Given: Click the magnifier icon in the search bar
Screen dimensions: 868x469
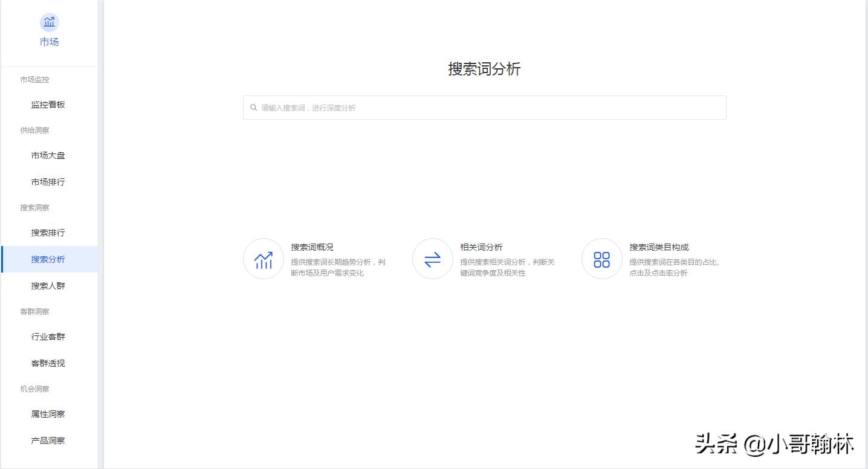Looking at the screenshot, I should [253, 108].
